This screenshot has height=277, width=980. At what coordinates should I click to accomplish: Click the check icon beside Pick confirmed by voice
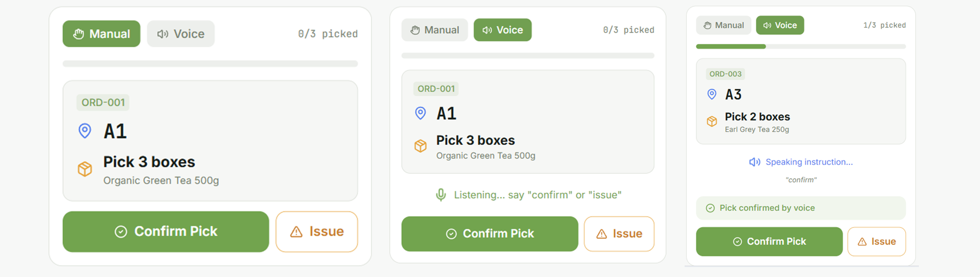point(710,208)
